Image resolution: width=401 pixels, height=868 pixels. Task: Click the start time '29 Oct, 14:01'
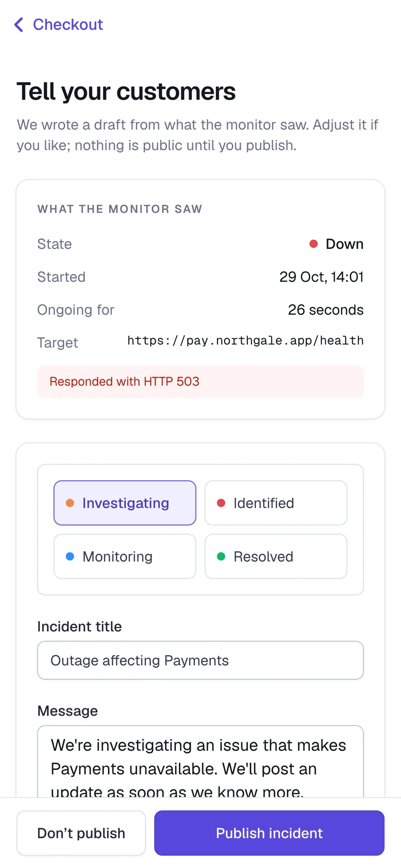coord(321,277)
